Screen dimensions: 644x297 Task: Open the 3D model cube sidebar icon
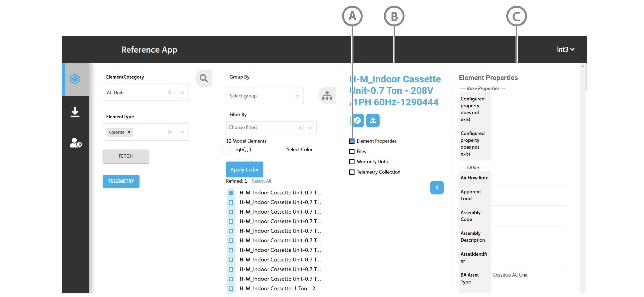tap(75, 79)
